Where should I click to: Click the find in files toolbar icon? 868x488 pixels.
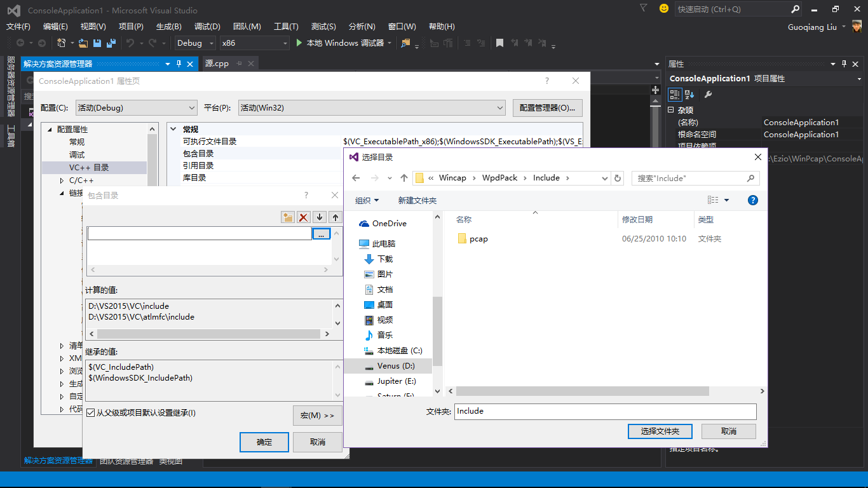(x=405, y=43)
